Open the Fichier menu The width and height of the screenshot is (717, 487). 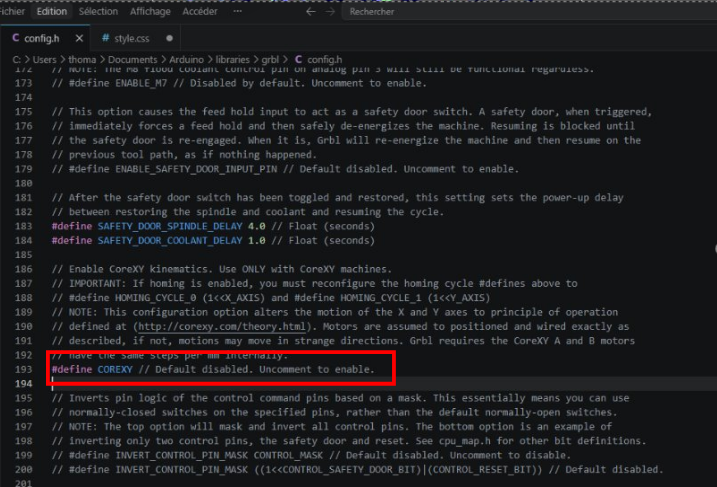coord(12,11)
